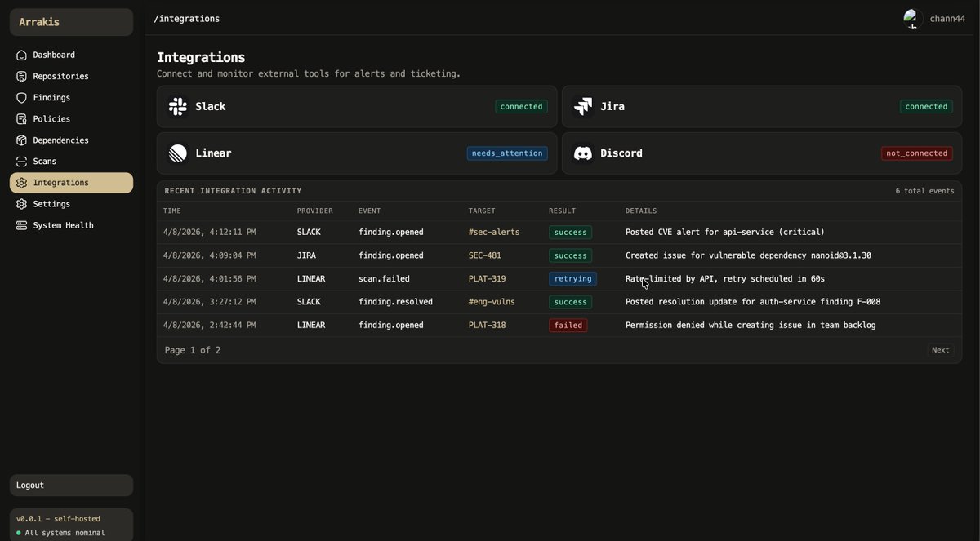Screen dimensions: 980x541
Task: Click the #sec-alerts target link
Action: (494, 233)
